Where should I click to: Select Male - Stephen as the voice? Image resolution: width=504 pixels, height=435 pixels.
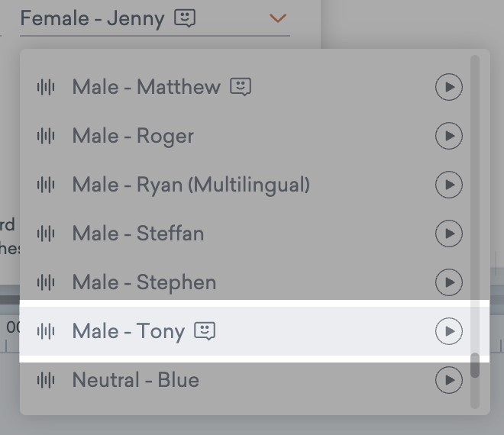(x=144, y=282)
